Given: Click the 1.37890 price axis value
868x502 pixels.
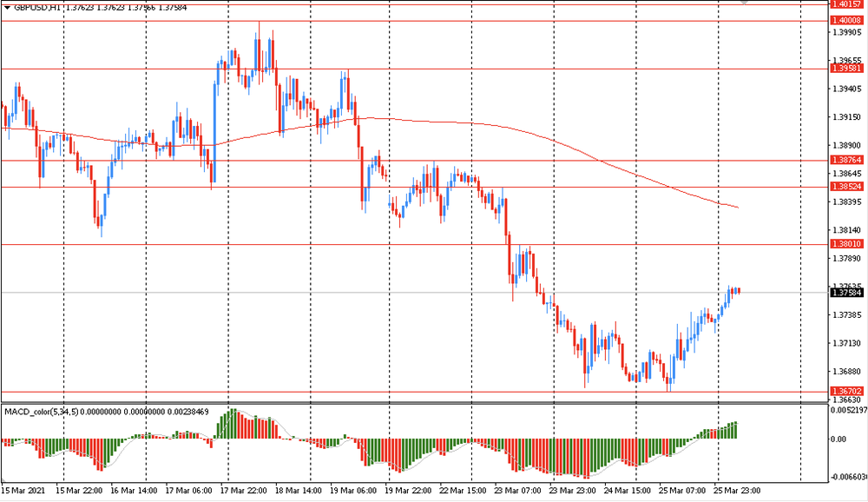Looking at the screenshot, I should [847, 258].
